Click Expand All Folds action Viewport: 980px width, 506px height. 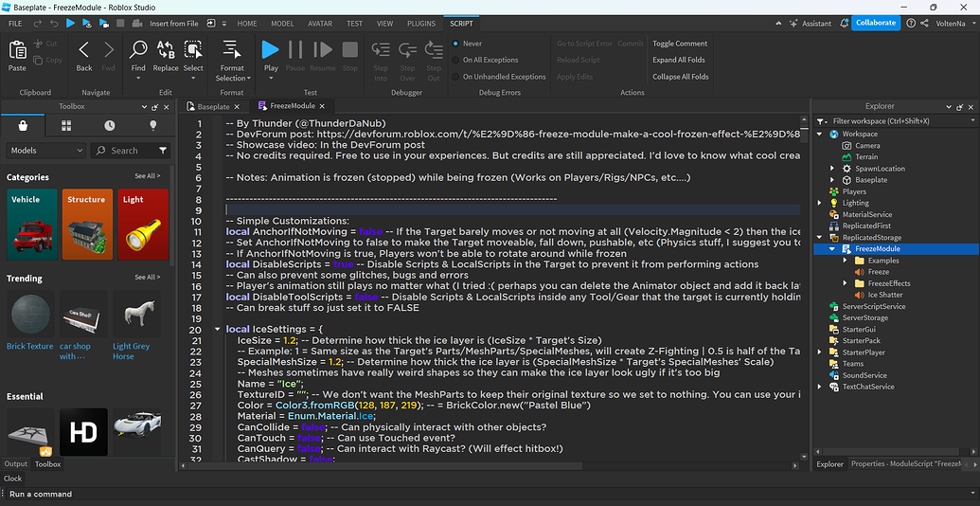point(679,60)
